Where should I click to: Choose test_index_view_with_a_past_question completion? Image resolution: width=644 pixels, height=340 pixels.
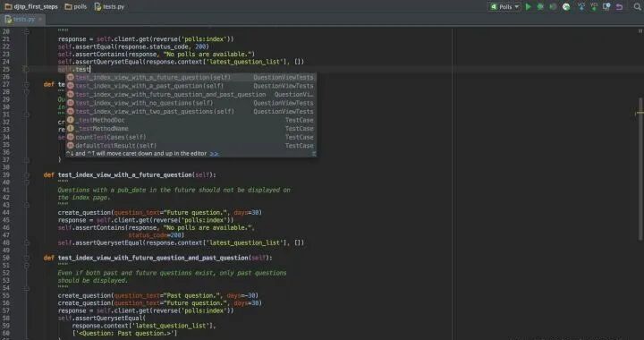pyautogui.click(x=191, y=86)
